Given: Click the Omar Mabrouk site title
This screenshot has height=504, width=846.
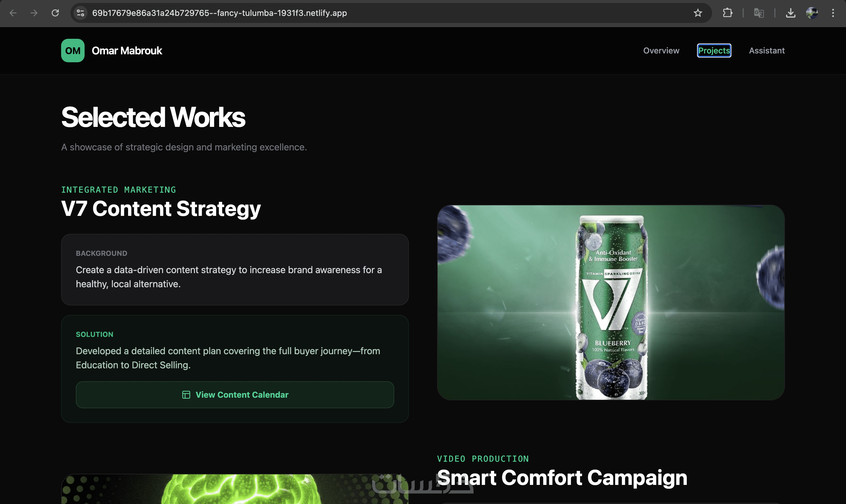Looking at the screenshot, I should point(127,51).
